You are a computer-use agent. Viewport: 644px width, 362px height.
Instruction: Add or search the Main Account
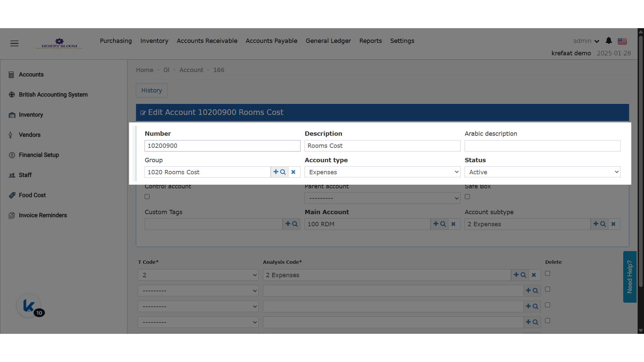(439, 224)
